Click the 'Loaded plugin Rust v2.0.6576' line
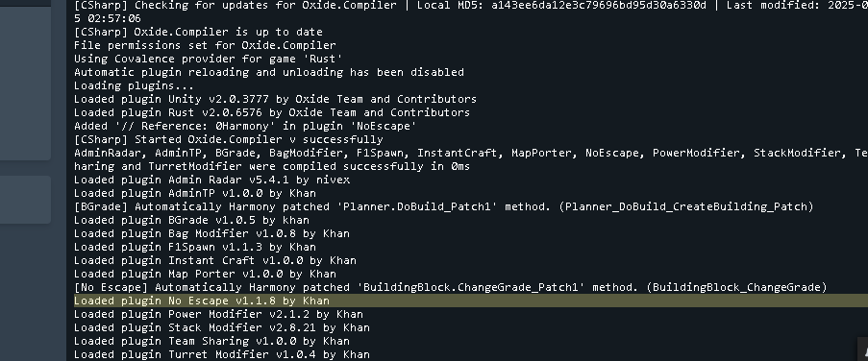This screenshot has width=868, height=361. 272,112
